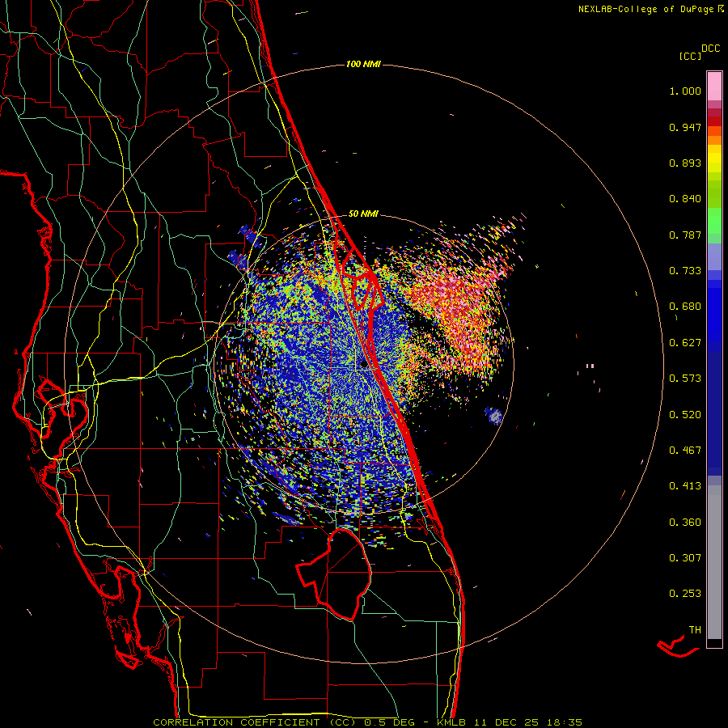Click the TH threshold label
The image size is (728, 728).
695,630
